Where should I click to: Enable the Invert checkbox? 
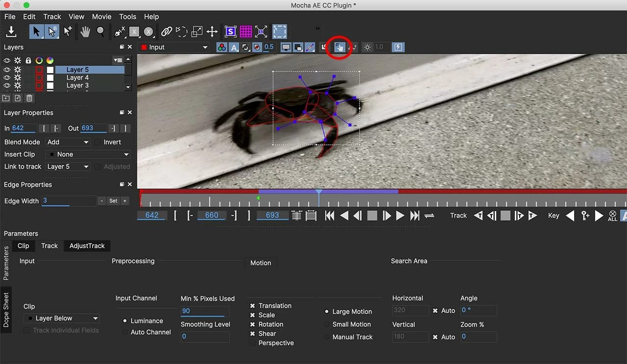98,142
